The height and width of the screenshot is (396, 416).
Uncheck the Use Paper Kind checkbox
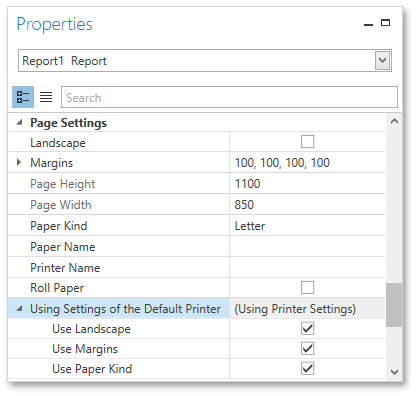[x=307, y=369]
